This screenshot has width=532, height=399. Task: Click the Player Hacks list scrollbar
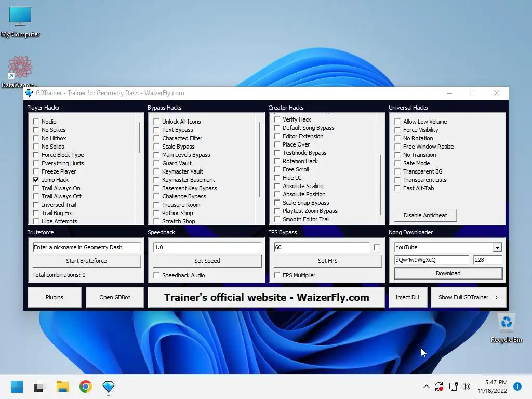139,138
